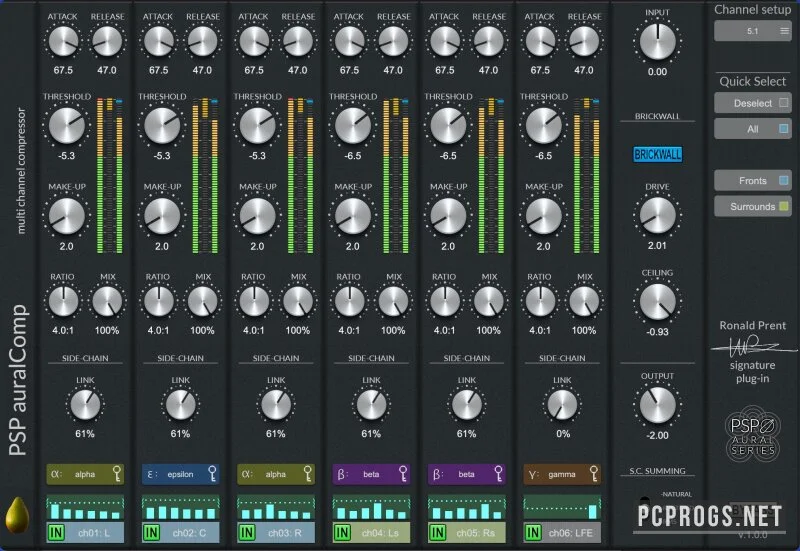Click the key icon on ch01: L alpha group
800x551 pixels.
coord(117,474)
